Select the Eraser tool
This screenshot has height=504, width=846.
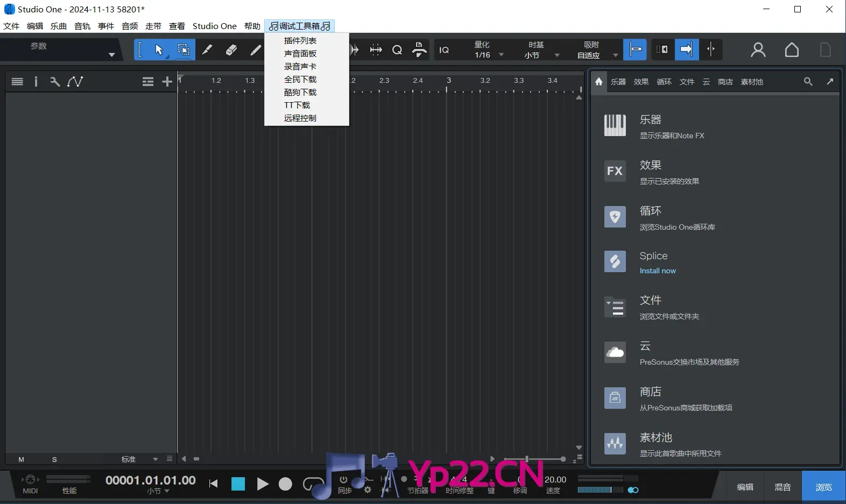pos(231,50)
